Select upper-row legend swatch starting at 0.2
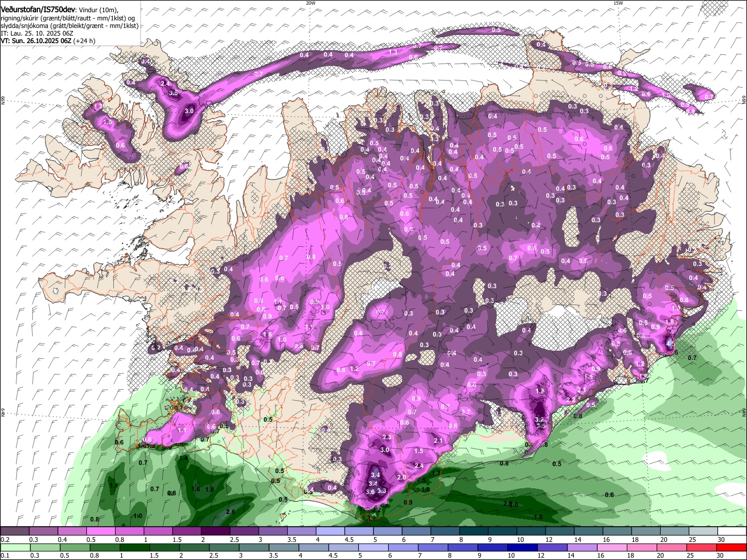 pos(15,531)
